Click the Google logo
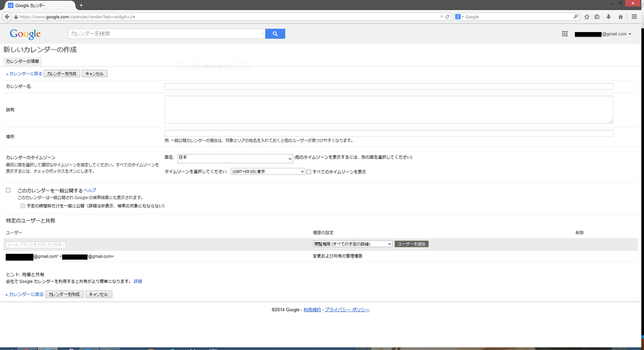 pos(25,34)
